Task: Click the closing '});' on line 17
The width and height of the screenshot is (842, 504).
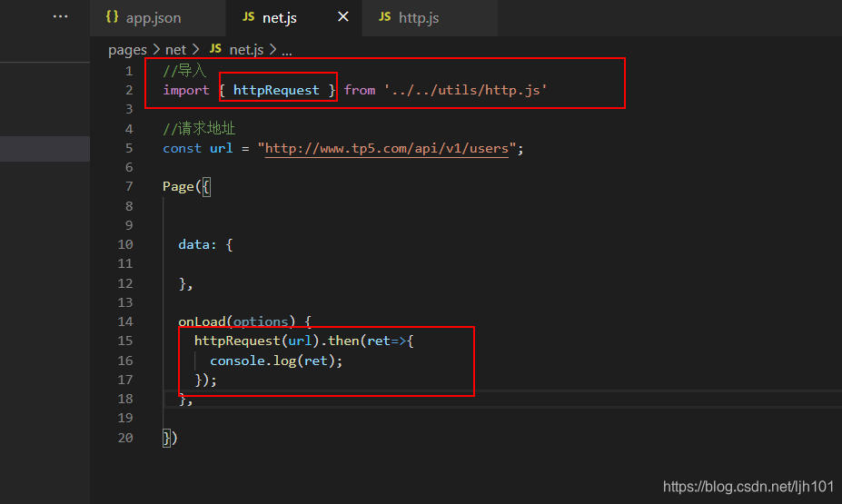Action: (x=205, y=380)
